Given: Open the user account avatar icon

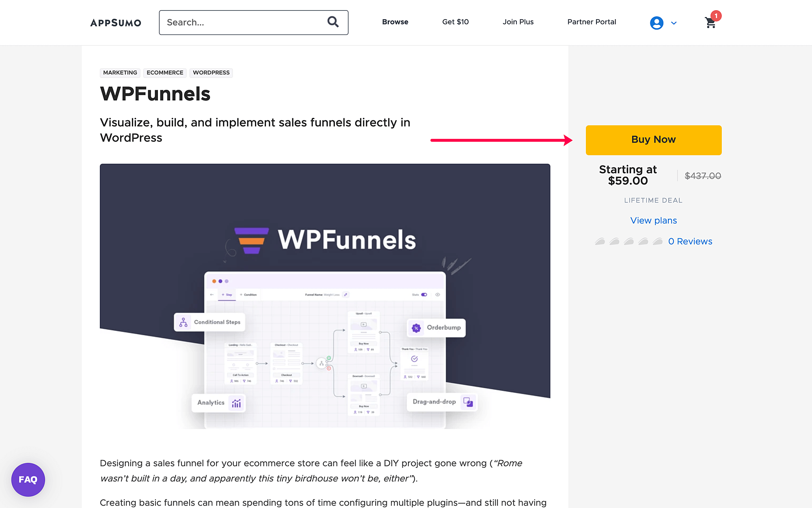Looking at the screenshot, I should (657, 23).
